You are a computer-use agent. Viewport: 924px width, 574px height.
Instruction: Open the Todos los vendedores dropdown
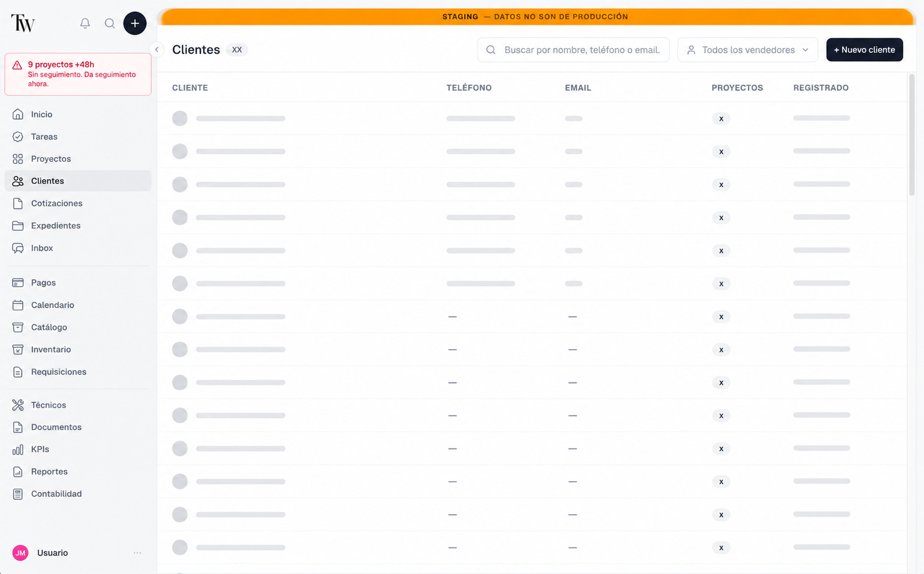[747, 50]
